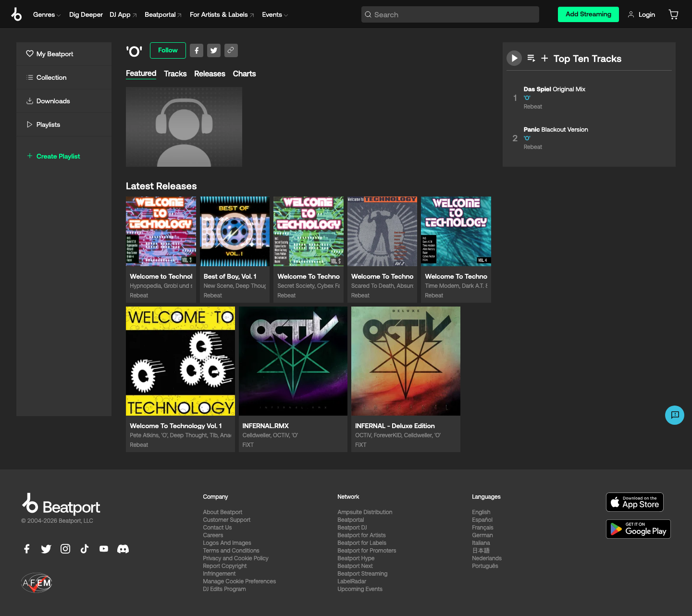The width and height of the screenshot is (692, 616).
Task: Open Beatport Discord in footer
Action: pos(123,549)
